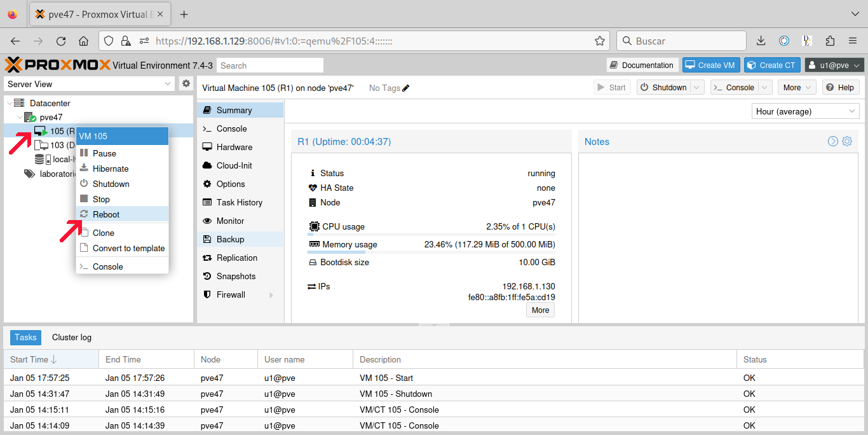Select Hibernate in the context menu
Viewport: 868px width, 435px height.
point(122,169)
